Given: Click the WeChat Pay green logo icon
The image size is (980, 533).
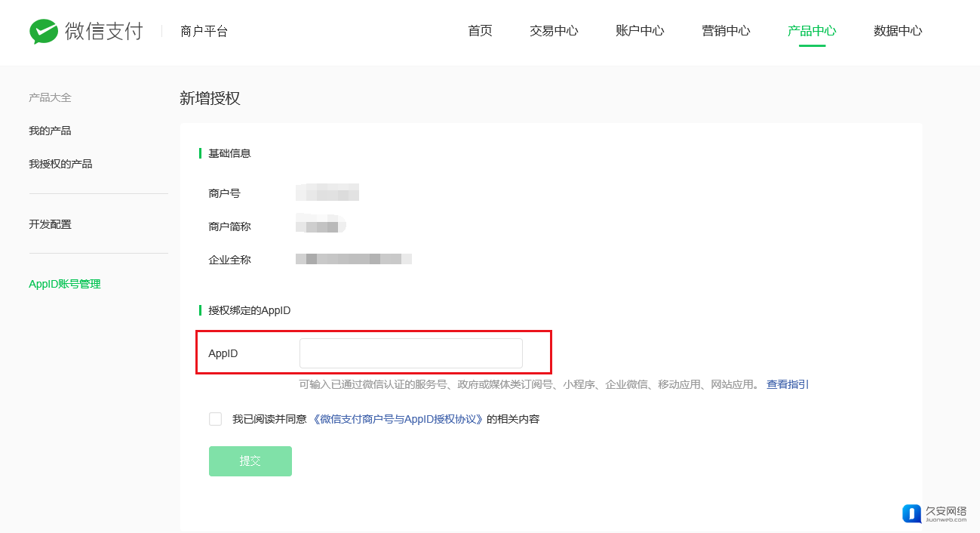Looking at the screenshot, I should 44,31.
